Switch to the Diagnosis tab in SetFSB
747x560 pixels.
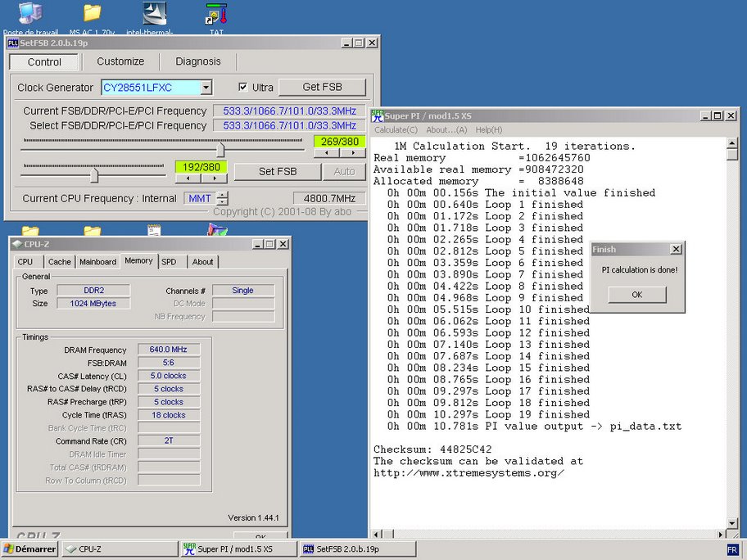click(198, 61)
